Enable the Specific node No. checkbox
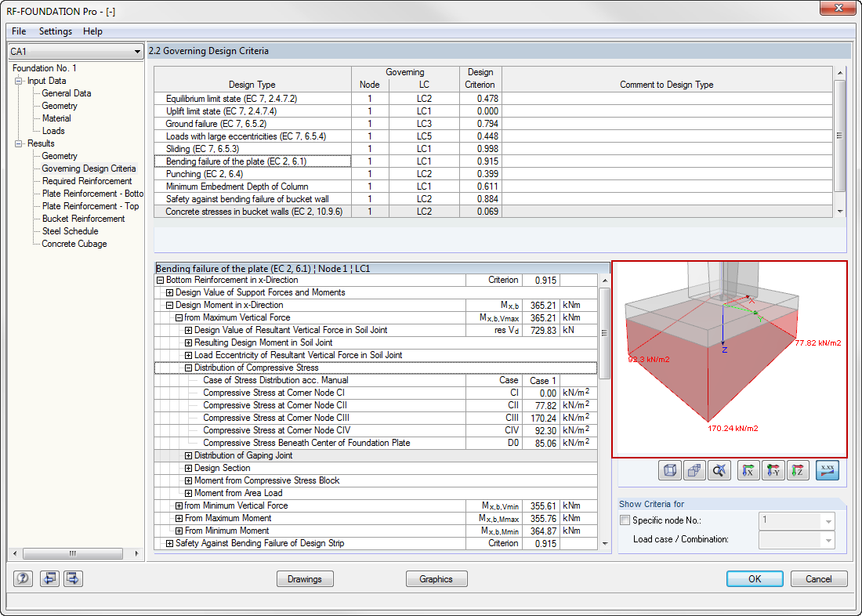This screenshot has height=616, width=862. click(x=625, y=520)
